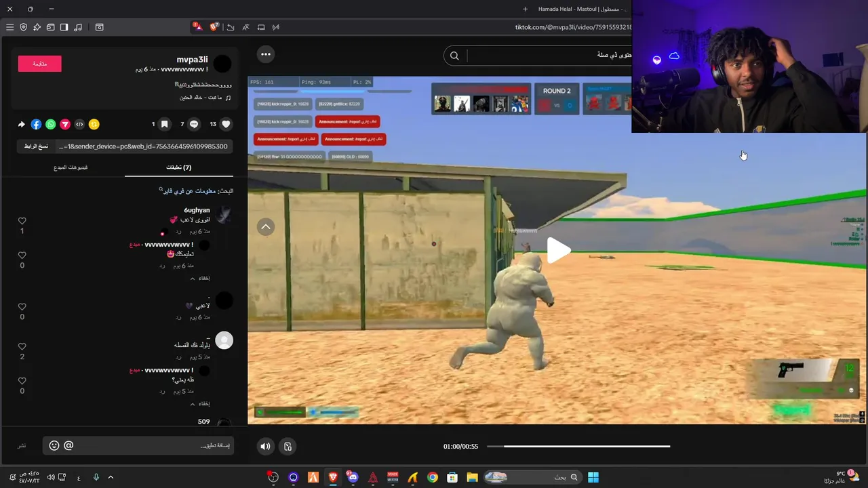This screenshot has width=868, height=488.
Task: Like the comment by 6ughyan
Action: click(22, 221)
